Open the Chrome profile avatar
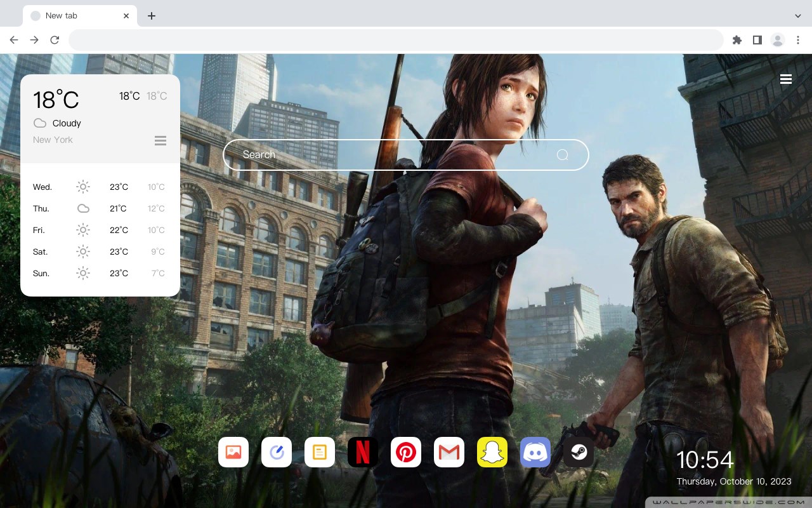Screen dimensions: 812x508 [x=777, y=40]
